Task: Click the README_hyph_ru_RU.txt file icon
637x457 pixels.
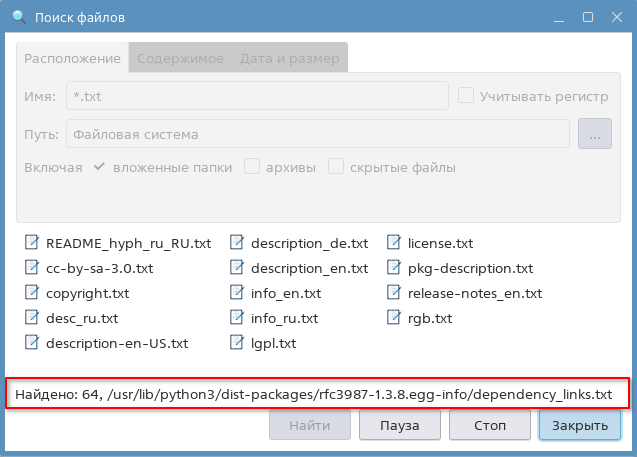Action: (x=32, y=243)
